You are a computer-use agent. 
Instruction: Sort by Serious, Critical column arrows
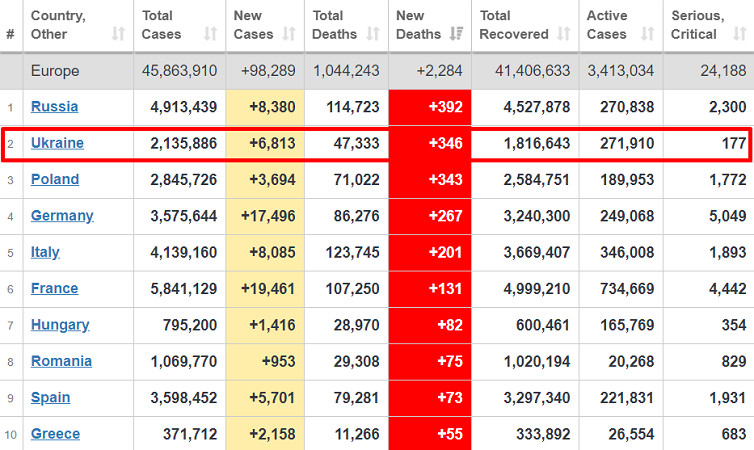pyautogui.click(x=740, y=34)
